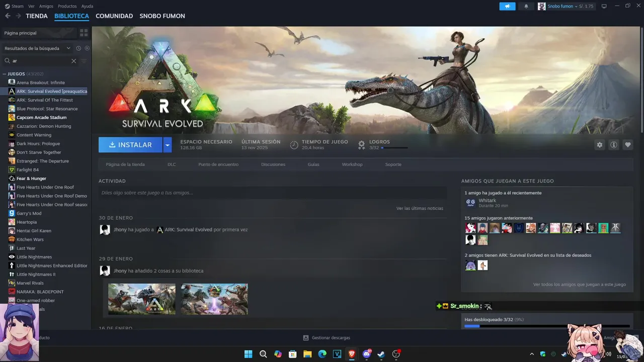
Task: Click the Gestionar descargas icon
Action: 306,338
